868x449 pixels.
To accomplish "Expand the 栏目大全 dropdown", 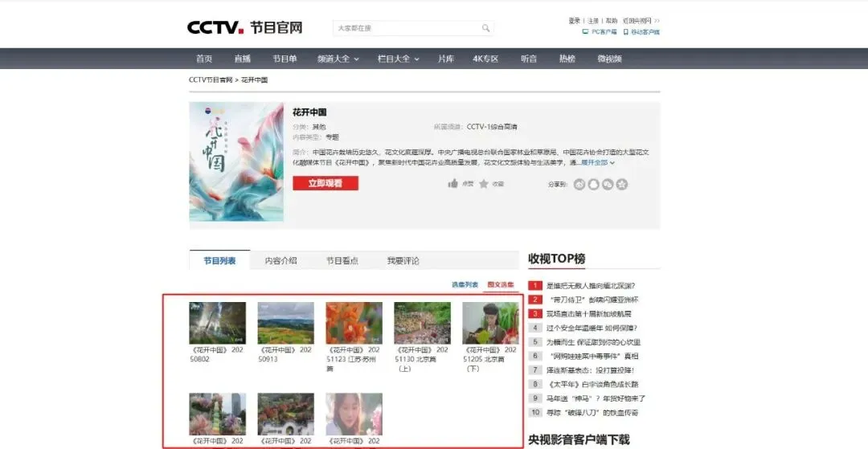I will pyautogui.click(x=399, y=59).
